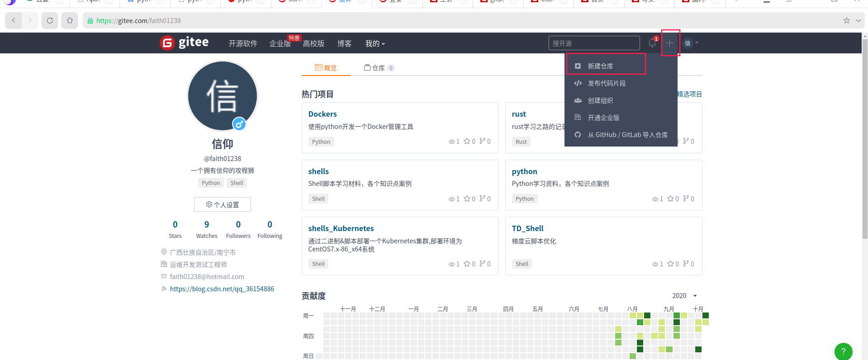The image size is (868, 360).
Task: Select 发布代码片段 menu entry
Action: (x=621, y=83)
